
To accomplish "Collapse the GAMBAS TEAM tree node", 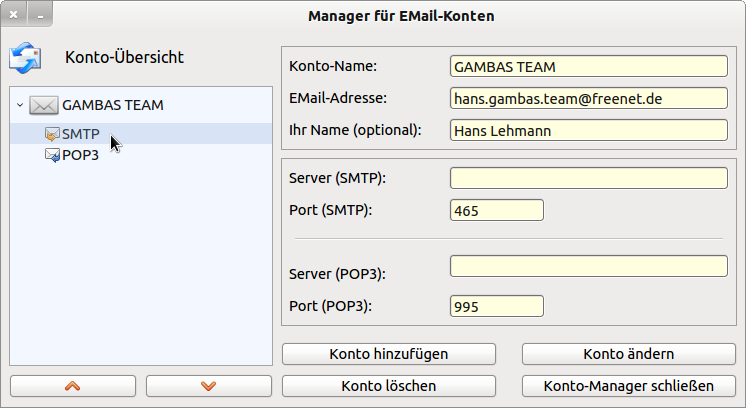I will [x=20, y=105].
